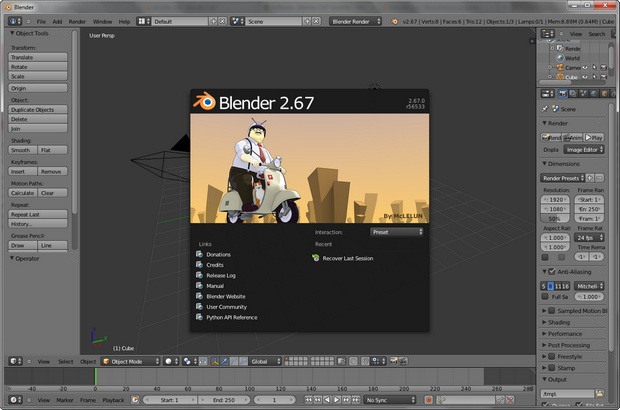
Task: Toggle Camera renderability icon in outliner
Action: click(603, 68)
